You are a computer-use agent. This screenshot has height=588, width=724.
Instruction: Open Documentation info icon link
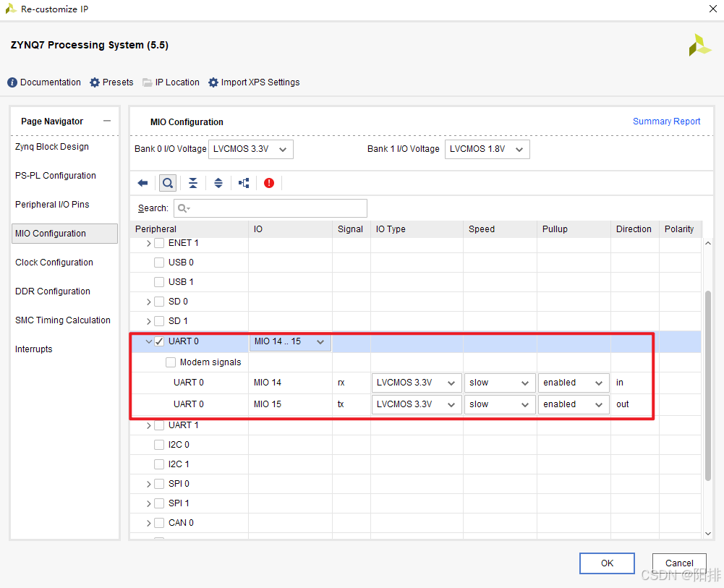44,82
